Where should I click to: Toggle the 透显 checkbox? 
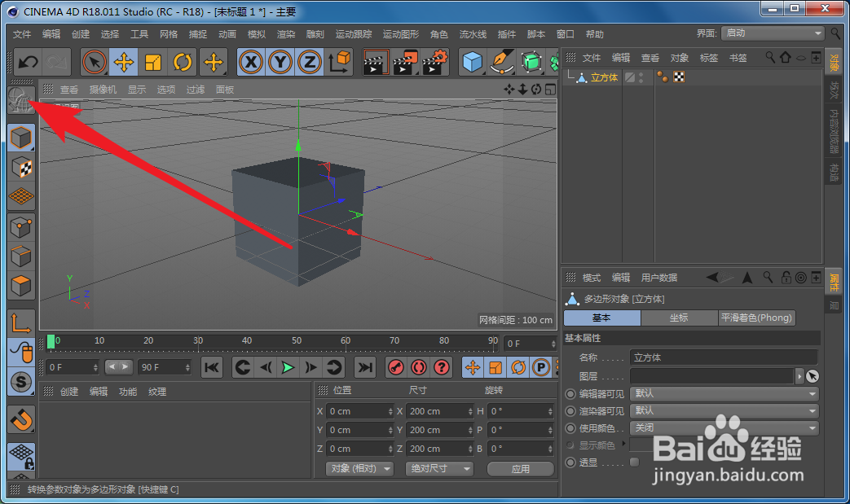coord(634,462)
